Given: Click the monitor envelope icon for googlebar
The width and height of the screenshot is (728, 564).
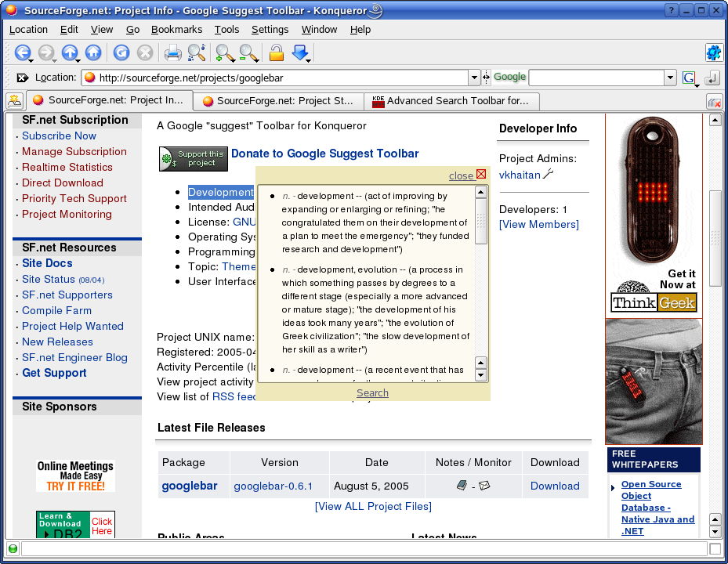Looking at the screenshot, I should [484, 486].
